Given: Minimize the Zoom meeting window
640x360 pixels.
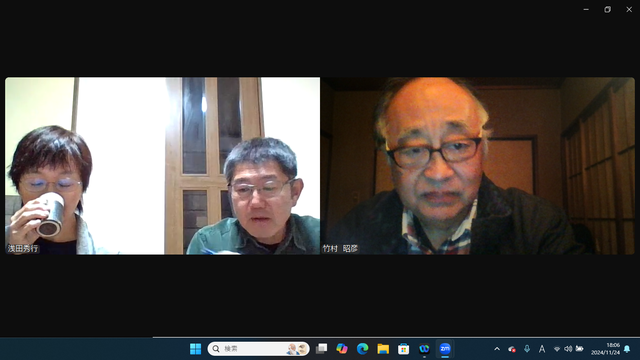Looking at the screenshot, I should click(586, 9).
